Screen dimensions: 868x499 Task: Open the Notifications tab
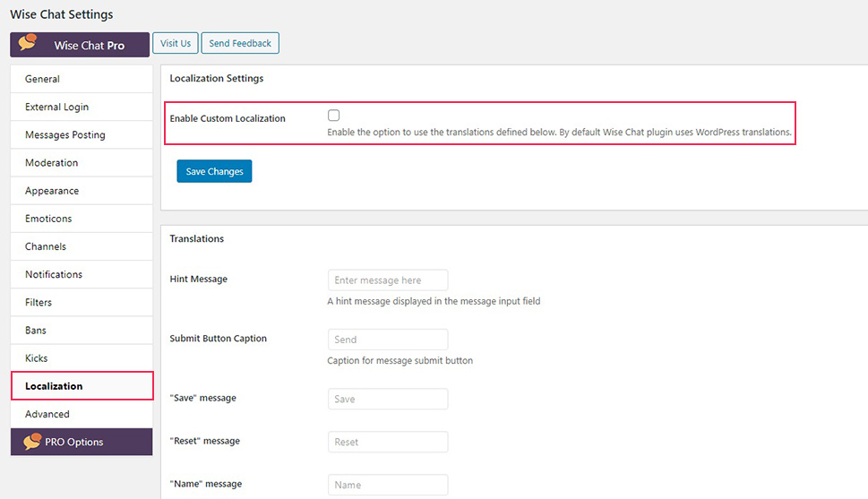pyautogui.click(x=82, y=275)
